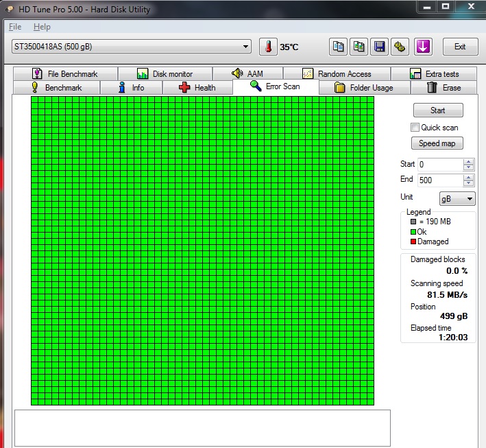The image size is (486, 448).
Task: Open the AAM tab
Action: click(247, 74)
